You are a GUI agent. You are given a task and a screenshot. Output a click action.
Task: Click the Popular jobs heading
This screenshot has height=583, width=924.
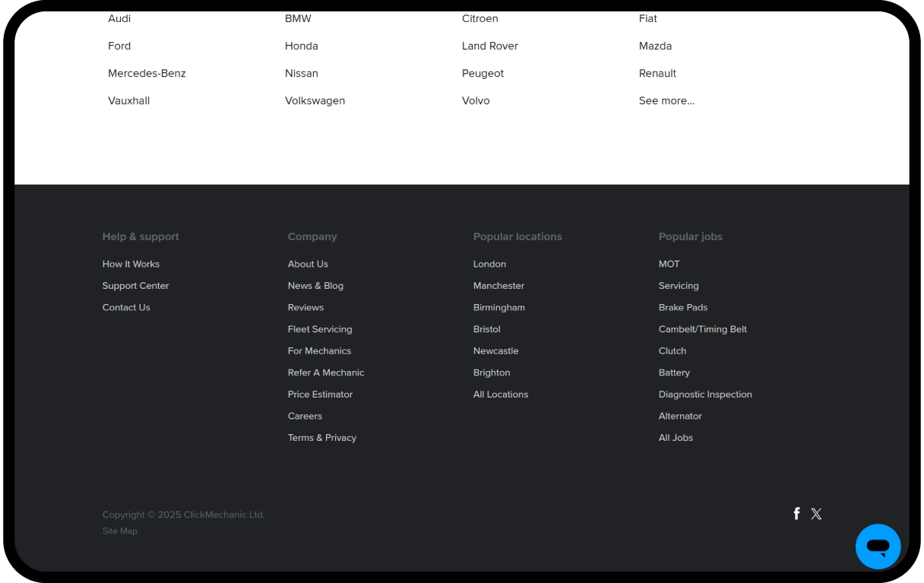coord(691,236)
